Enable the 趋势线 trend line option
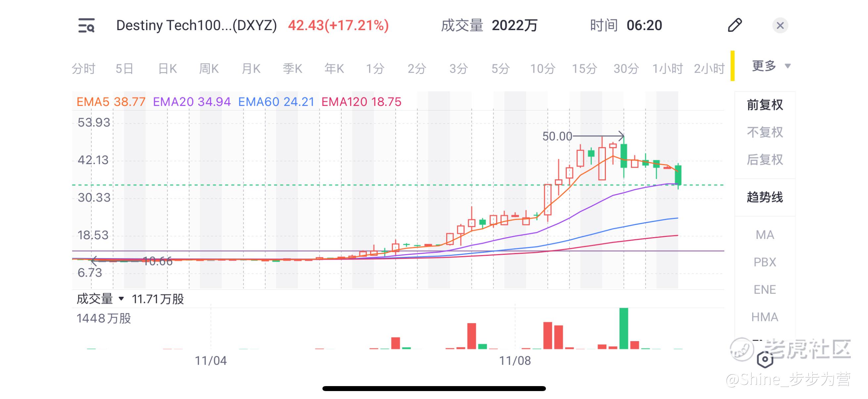The width and height of the screenshot is (868, 399). [765, 197]
